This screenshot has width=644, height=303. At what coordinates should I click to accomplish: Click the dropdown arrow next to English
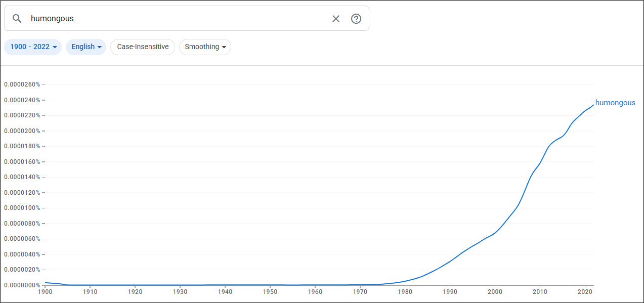click(x=99, y=47)
